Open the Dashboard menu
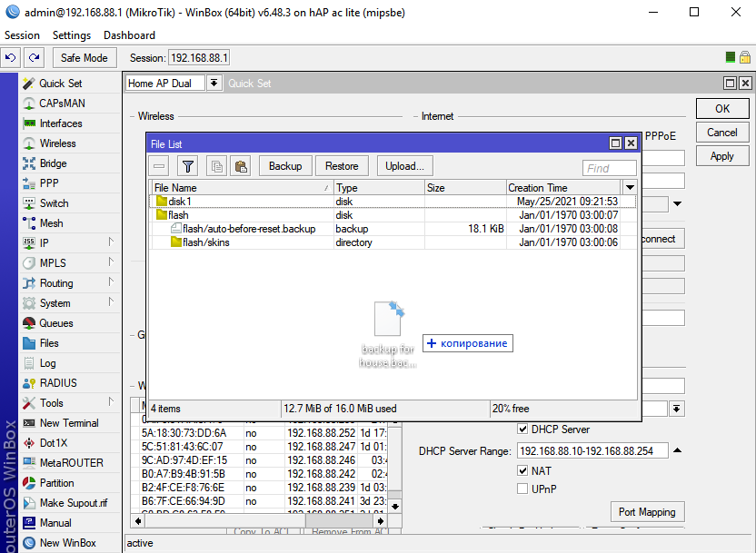 (129, 35)
